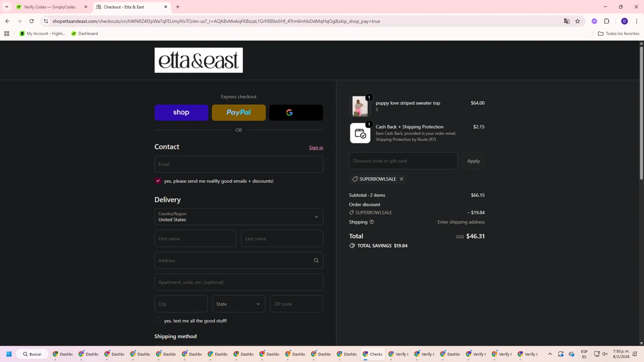Viewport: 644px width, 362px height.
Task: Focus the ZIP code field
Action: pos(296,304)
